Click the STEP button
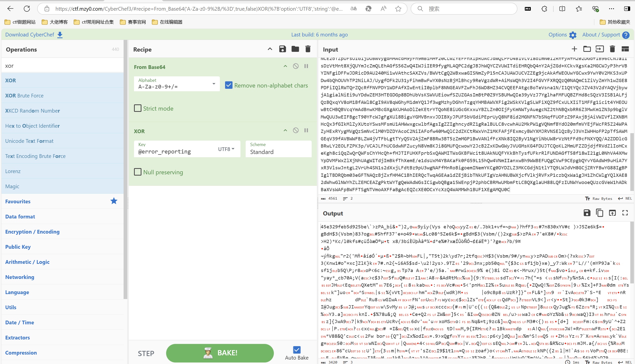Screen dimensions: 635x364 coord(146,353)
